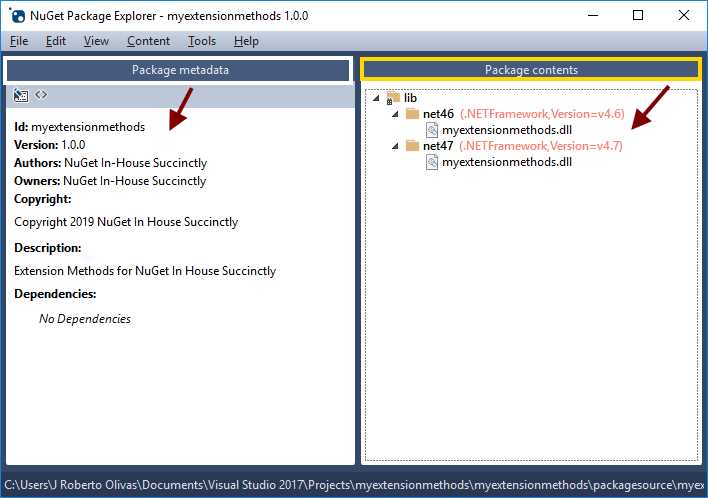Image resolution: width=708 pixels, height=498 pixels.
Task: Select myextensionmethods.dll under net46
Action: pos(507,130)
